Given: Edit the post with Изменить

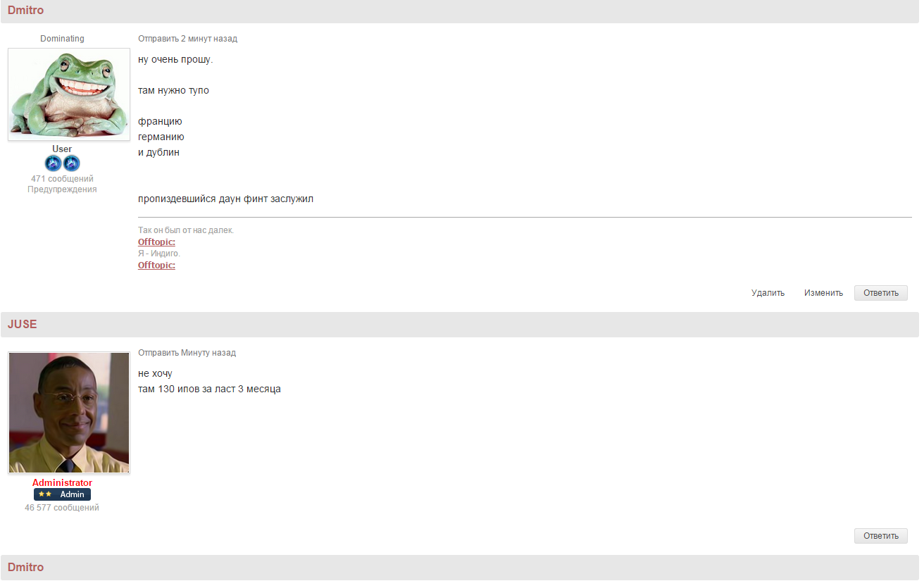Looking at the screenshot, I should pyautogui.click(x=823, y=293).
